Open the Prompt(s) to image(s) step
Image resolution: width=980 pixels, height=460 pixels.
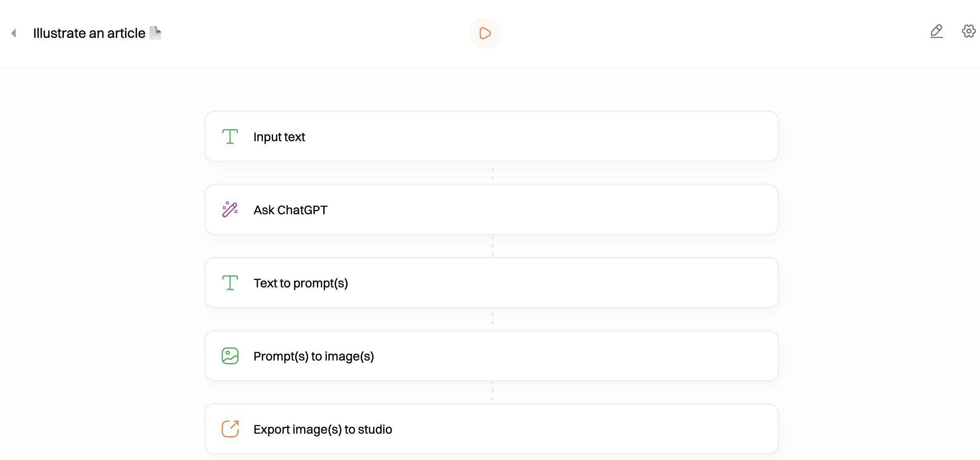492,356
